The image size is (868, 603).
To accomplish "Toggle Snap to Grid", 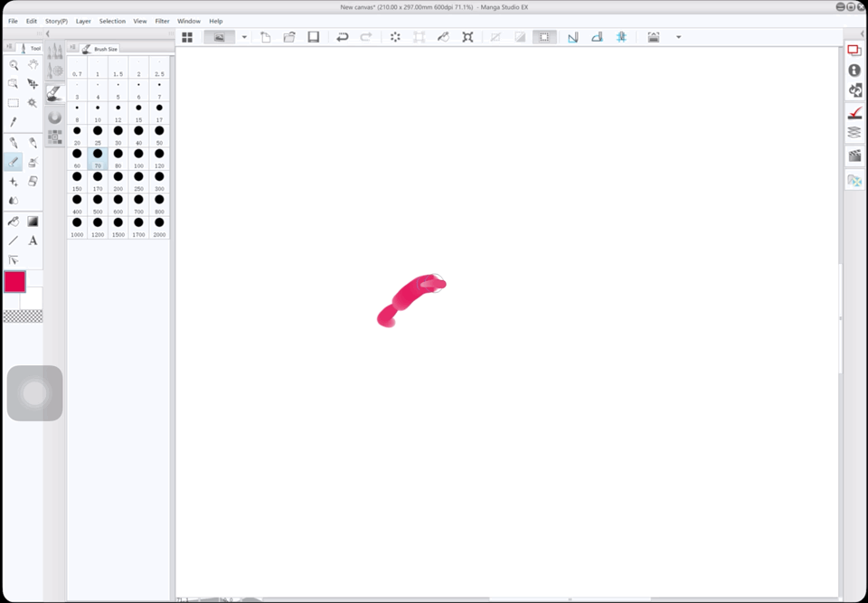I will tap(621, 37).
